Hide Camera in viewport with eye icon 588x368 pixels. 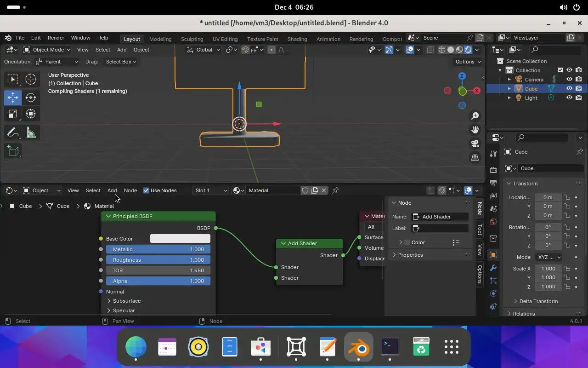[x=569, y=79]
